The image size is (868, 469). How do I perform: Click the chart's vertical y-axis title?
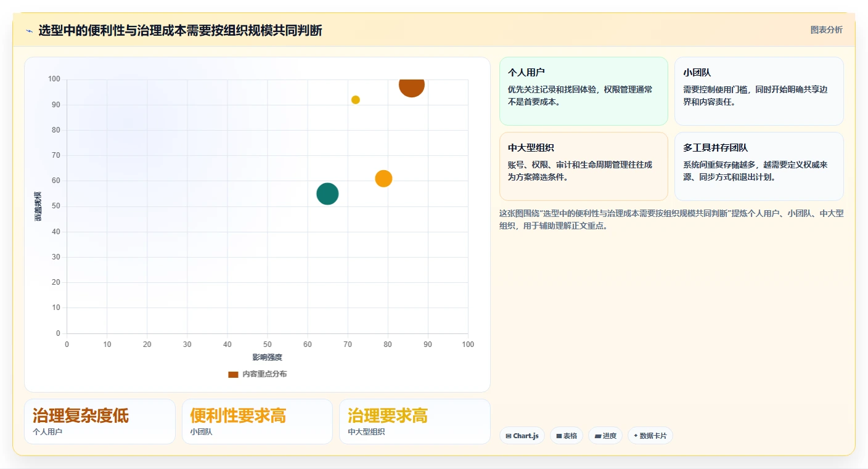[38, 206]
